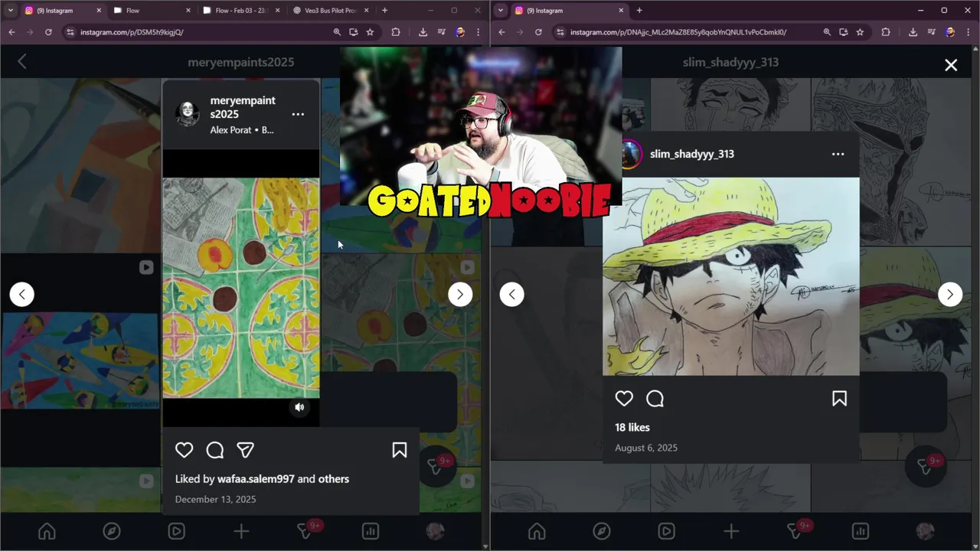Go to previous post in left window

point(21,295)
